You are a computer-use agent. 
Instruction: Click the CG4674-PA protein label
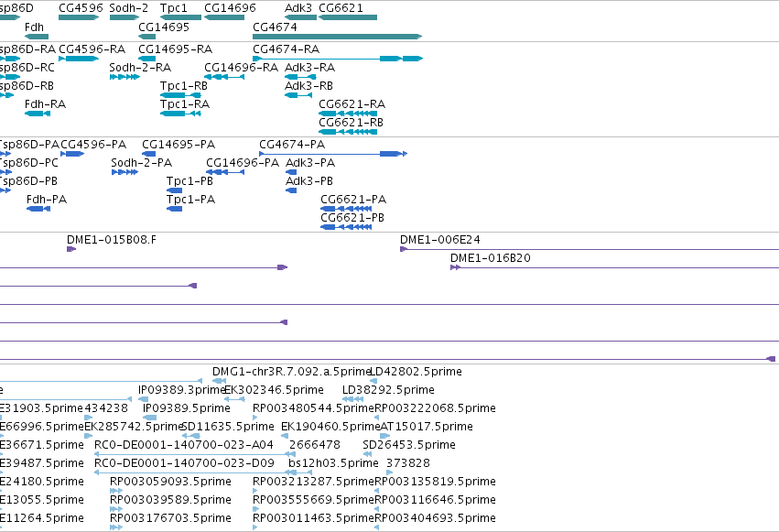pyautogui.click(x=292, y=145)
